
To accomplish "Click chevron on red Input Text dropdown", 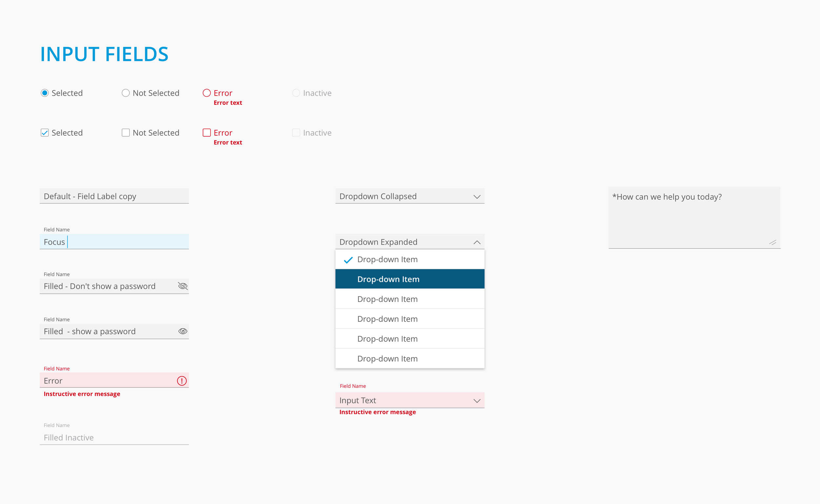I will (x=477, y=401).
